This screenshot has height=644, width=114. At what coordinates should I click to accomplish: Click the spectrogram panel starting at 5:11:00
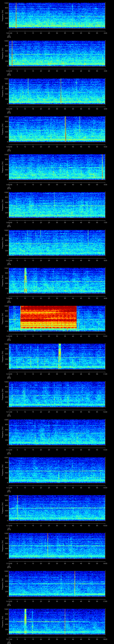tap(57, 394)
